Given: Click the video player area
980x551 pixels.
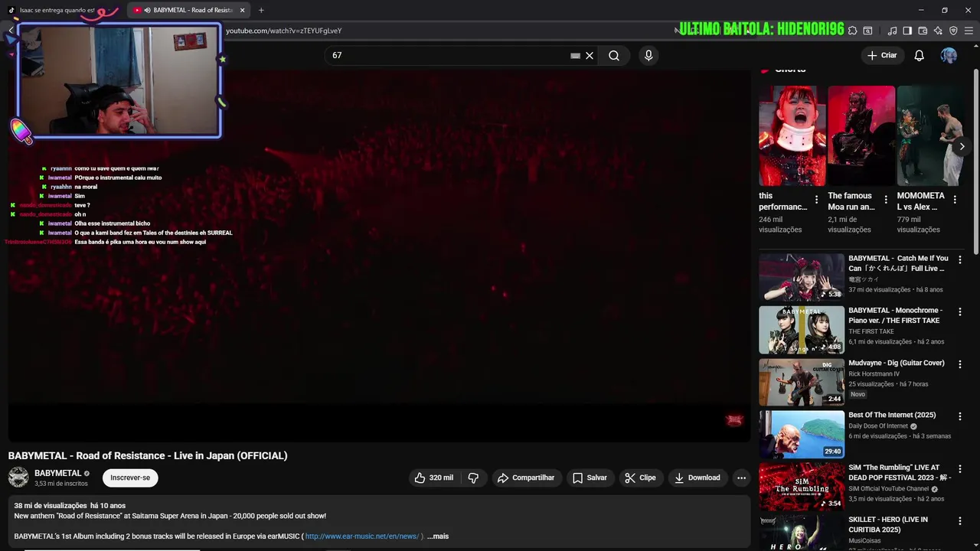Looking at the screenshot, I should click(379, 256).
